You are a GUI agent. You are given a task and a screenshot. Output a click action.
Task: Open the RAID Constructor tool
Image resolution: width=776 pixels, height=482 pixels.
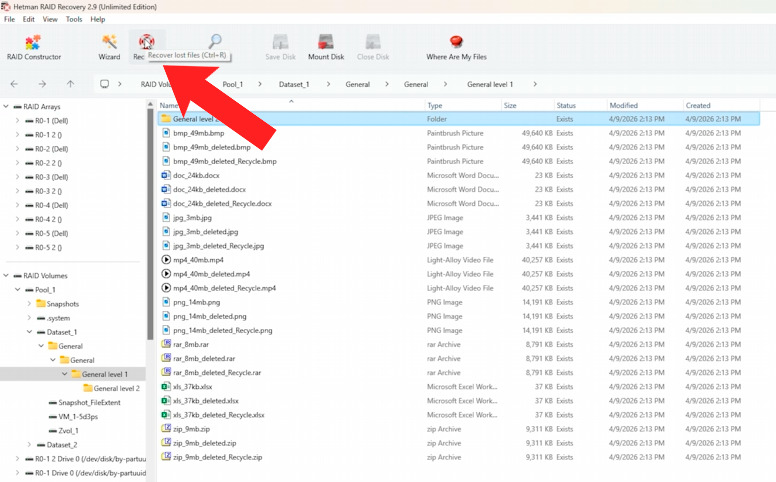(x=34, y=48)
